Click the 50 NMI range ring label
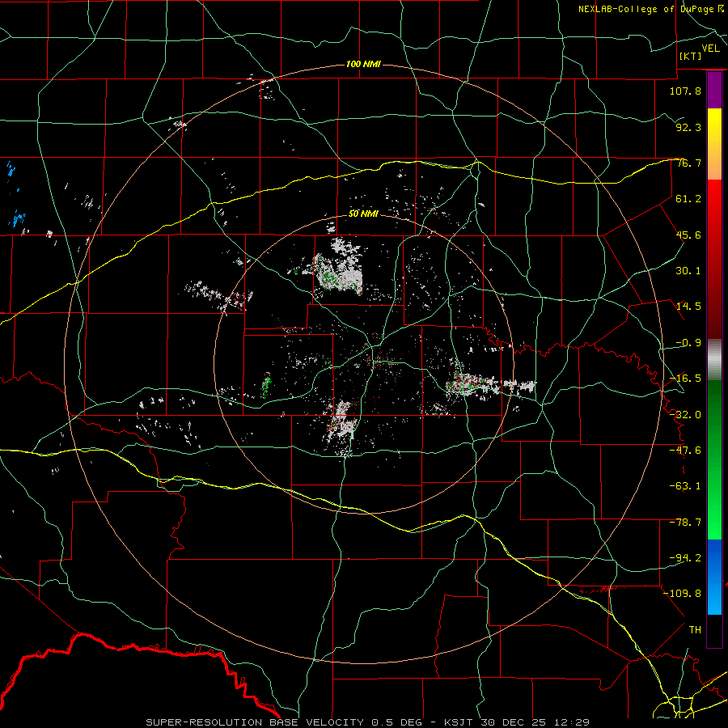728x728 pixels. pyautogui.click(x=363, y=214)
